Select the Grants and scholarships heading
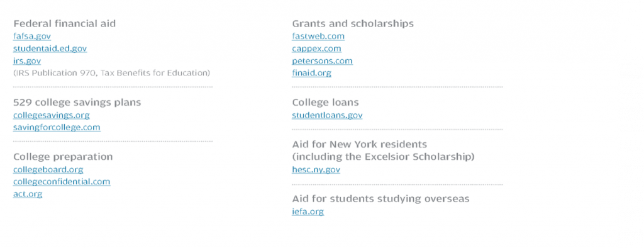 tap(353, 23)
